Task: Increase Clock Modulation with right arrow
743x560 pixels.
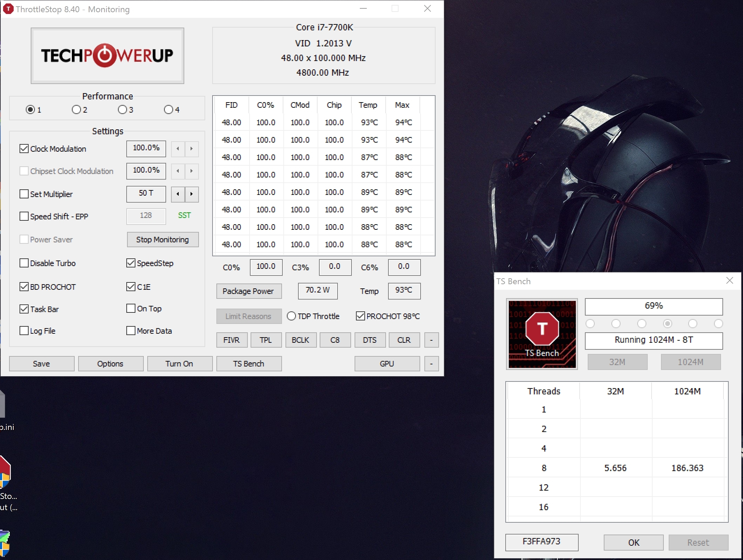Action: click(192, 149)
